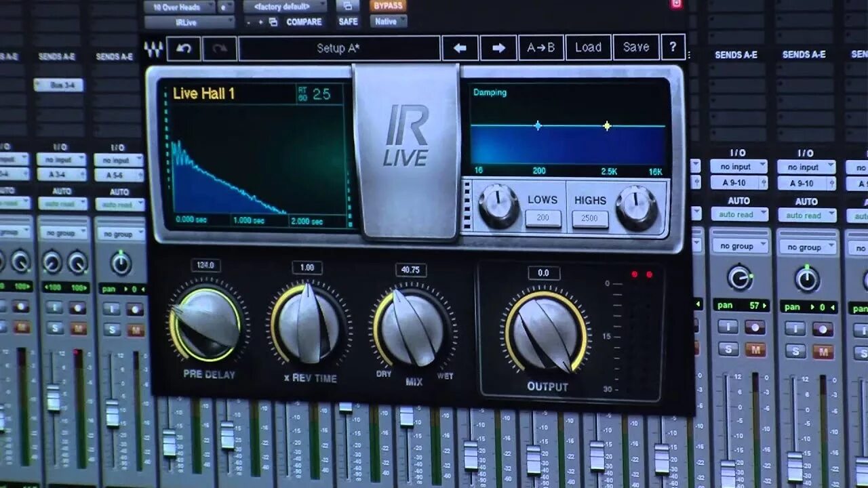Toggle the COMPARE button
Image resolution: width=868 pixels, height=488 pixels.
[x=304, y=22]
